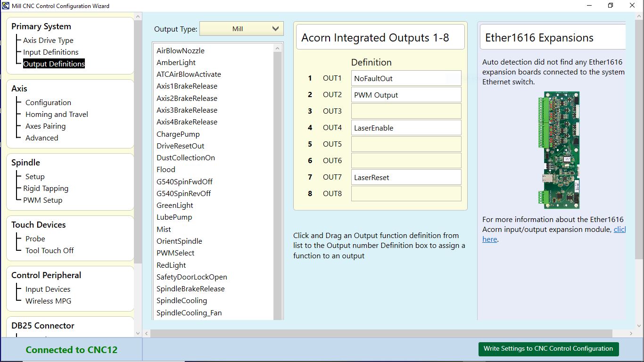Click the empty OUT5 definition box
644x362 pixels.
click(x=406, y=144)
